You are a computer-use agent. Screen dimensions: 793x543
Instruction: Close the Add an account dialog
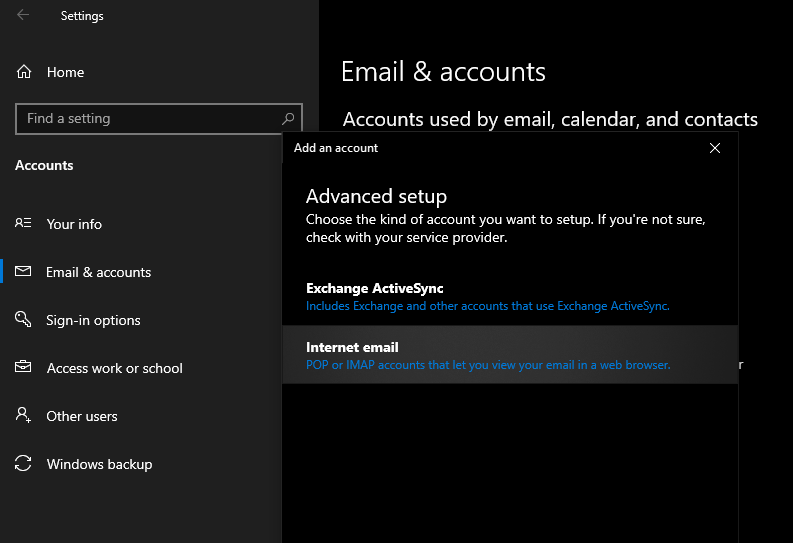point(715,148)
